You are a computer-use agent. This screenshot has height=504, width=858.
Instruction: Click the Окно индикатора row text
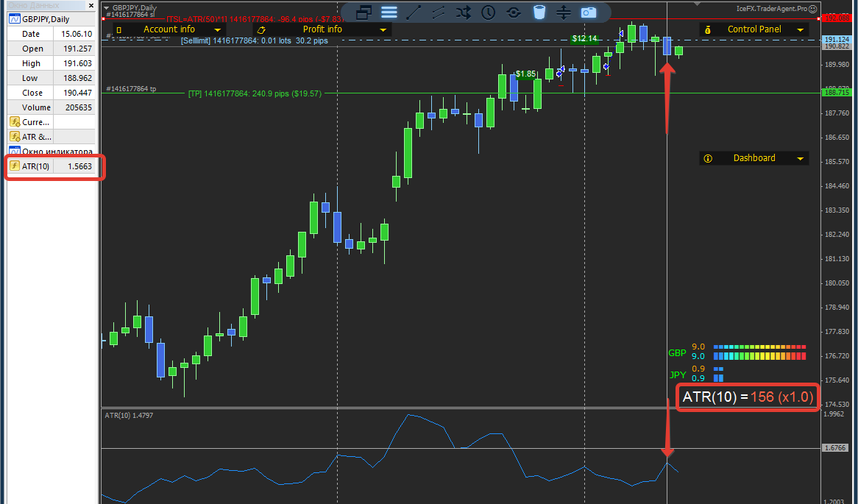(x=57, y=152)
